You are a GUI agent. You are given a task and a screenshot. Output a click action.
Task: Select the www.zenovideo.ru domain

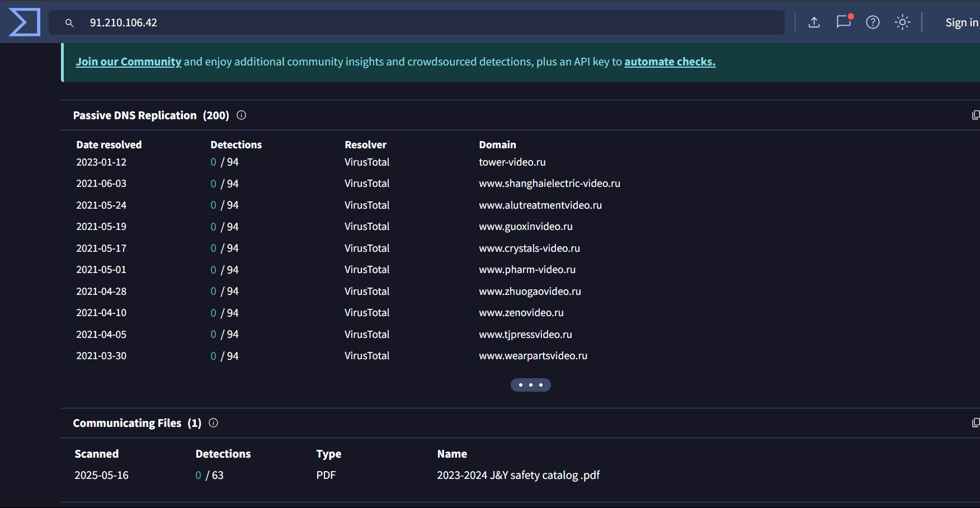[521, 313]
